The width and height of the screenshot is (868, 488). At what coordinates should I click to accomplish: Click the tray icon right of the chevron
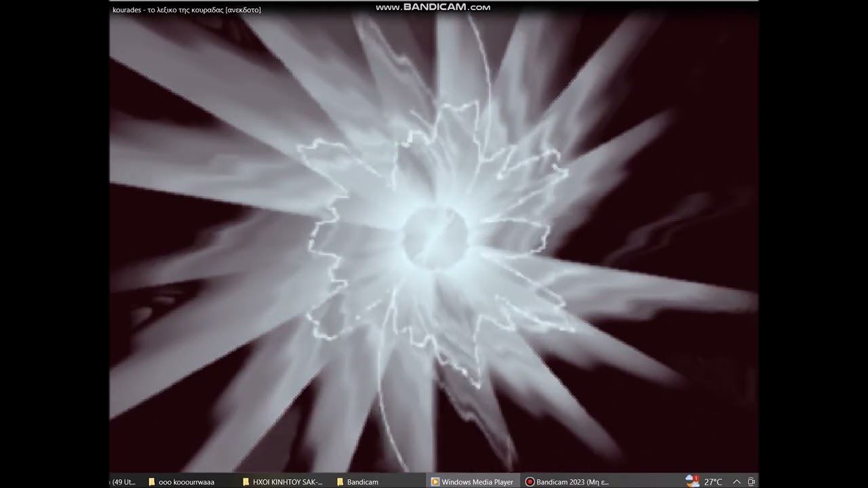[751, 482]
